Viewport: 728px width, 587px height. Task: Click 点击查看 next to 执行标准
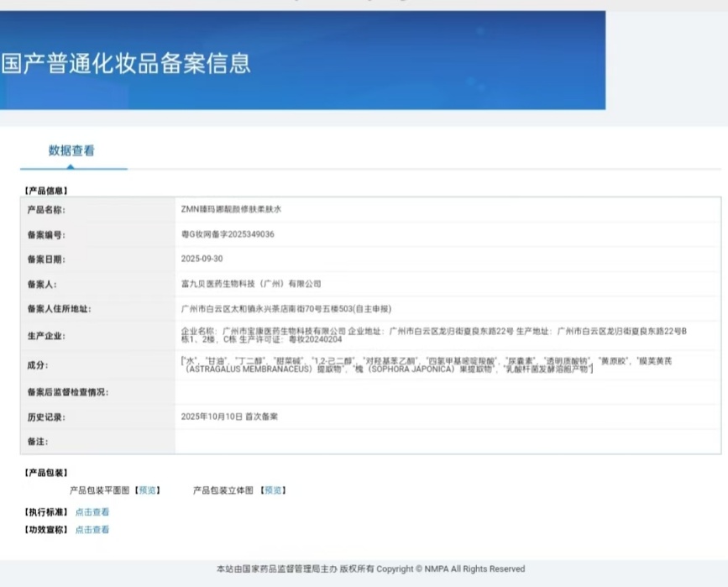[x=92, y=511]
